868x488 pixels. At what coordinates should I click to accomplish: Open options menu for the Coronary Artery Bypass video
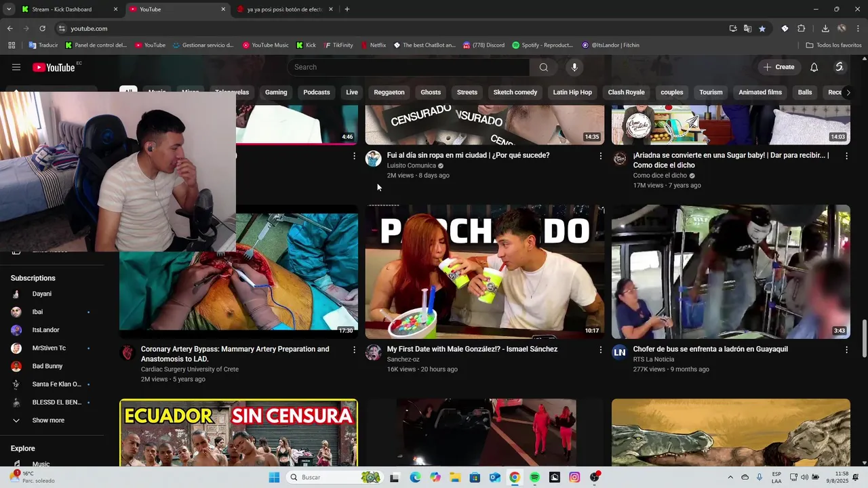tap(354, 350)
